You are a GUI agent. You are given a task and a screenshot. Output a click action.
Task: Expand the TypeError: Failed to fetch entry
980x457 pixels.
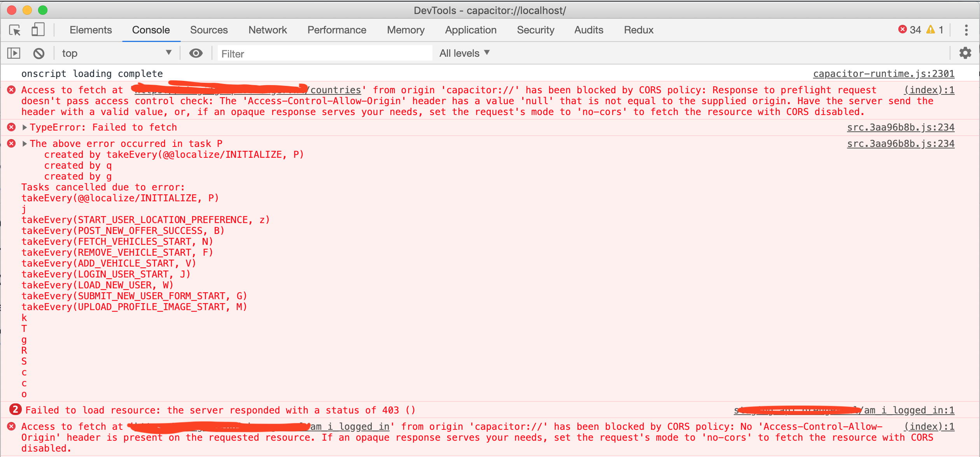pyautogui.click(x=24, y=127)
